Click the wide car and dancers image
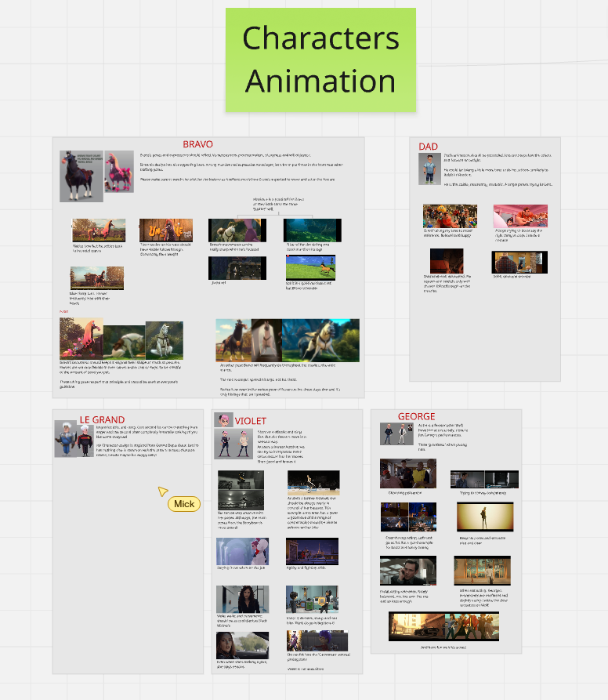The image size is (608, 700). (x=445, y=627)
